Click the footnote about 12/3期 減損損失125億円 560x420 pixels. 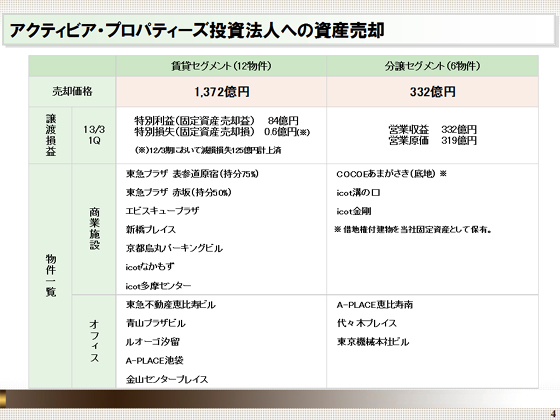point(208,150)
